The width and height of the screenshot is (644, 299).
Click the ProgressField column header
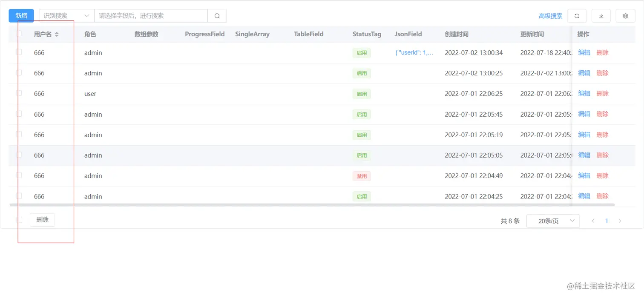click(204, 34)
